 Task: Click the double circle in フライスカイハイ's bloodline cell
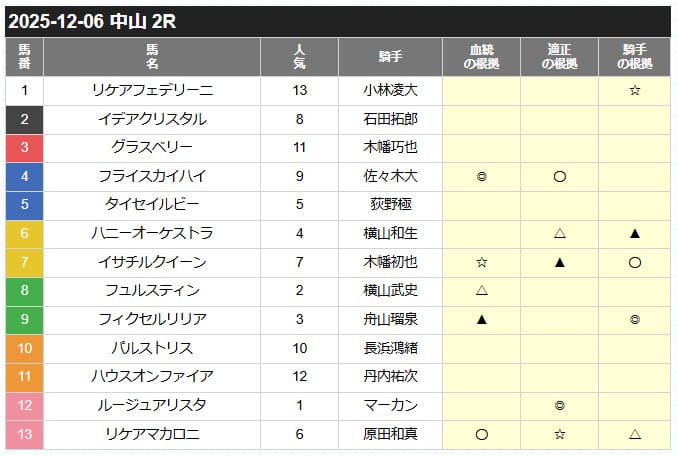point(482,177)
